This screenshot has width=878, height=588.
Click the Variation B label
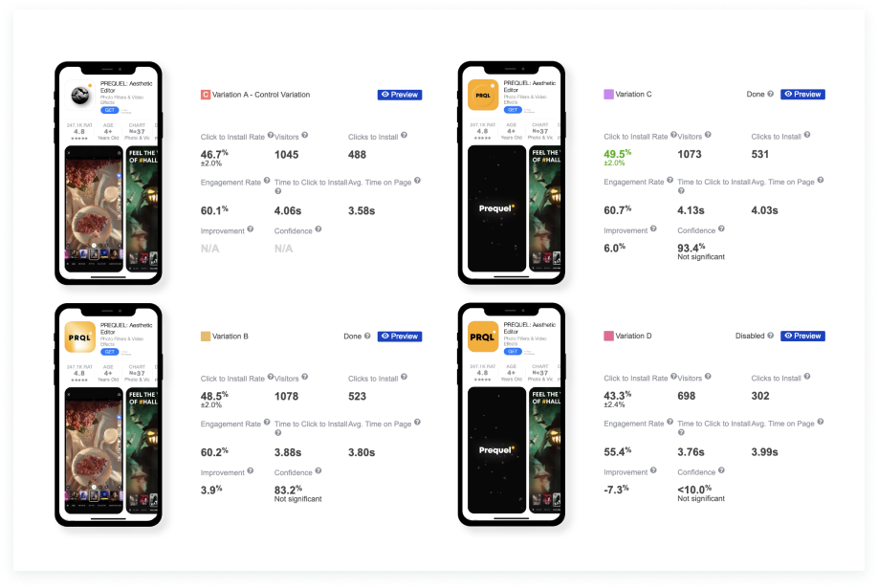(x=230, y=336)
